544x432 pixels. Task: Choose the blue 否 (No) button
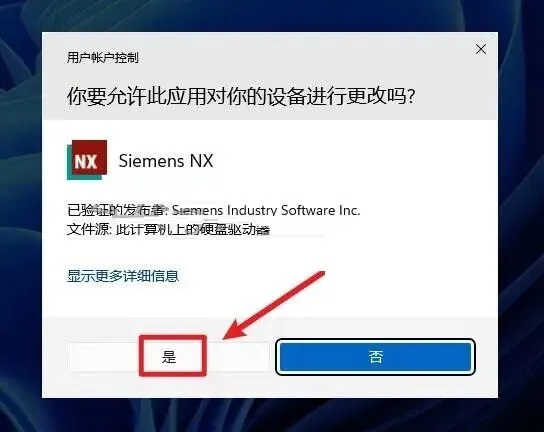(375, 357)
